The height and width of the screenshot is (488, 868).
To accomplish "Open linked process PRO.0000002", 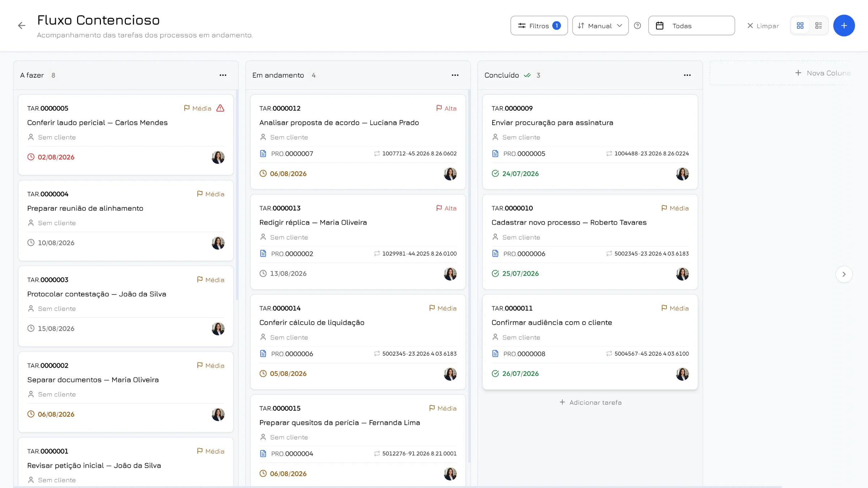I will (x=292, y=254).
